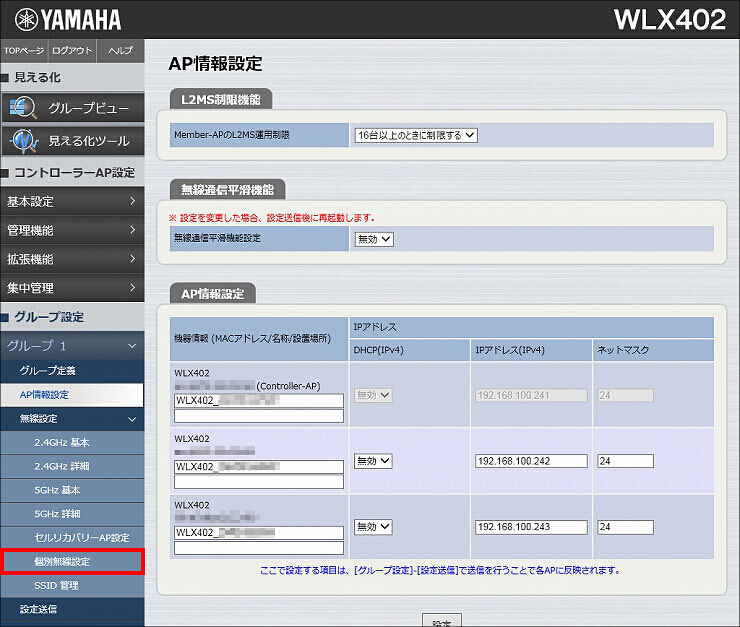The image size is (740, 627).
Task: Click third AP name field
Action: click(259, 533)
